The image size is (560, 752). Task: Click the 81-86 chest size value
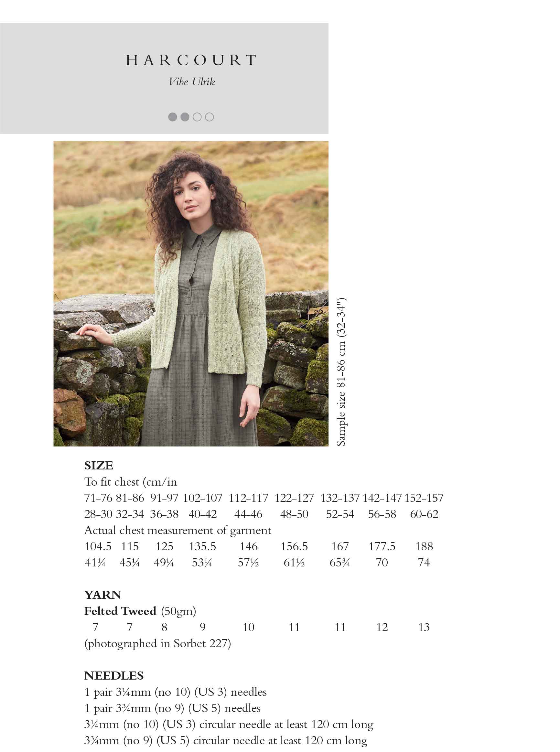coord(130,498)
